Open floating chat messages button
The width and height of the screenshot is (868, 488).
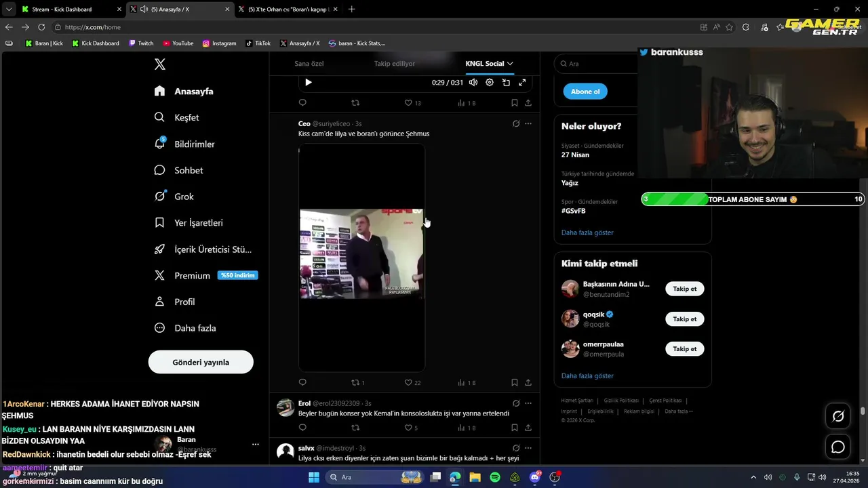click(x=838, y=447)
